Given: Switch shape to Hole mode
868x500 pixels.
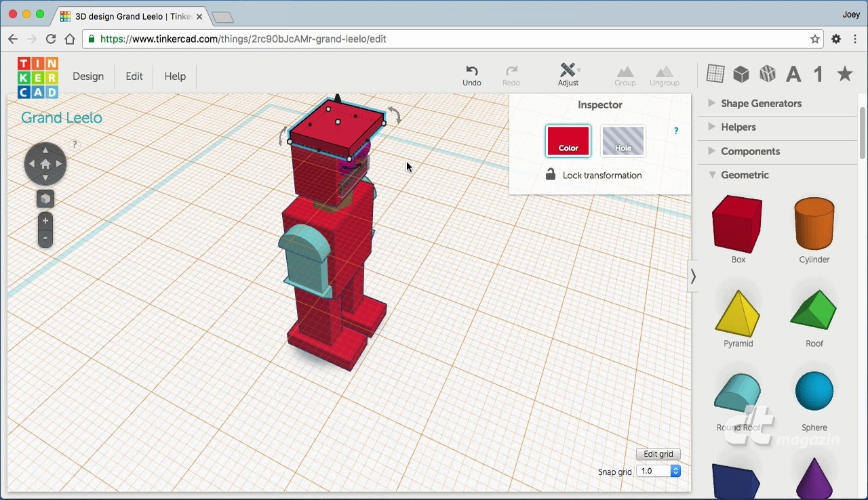Looking at the screenshot, I should (x=623, y=141).
